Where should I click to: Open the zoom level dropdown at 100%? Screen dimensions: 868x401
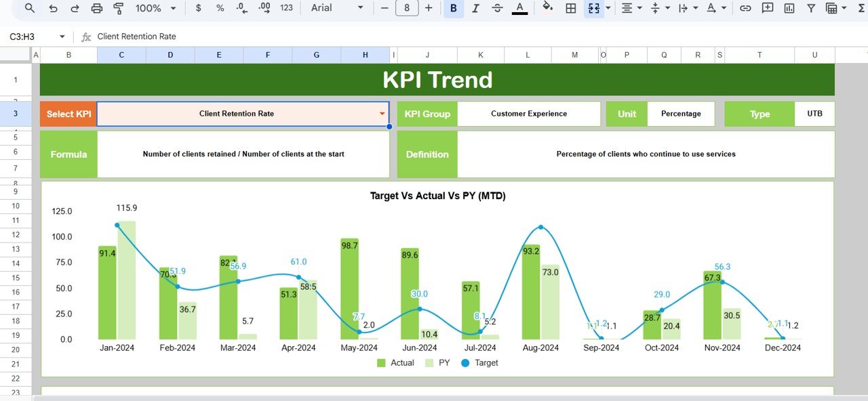[155, 8]
